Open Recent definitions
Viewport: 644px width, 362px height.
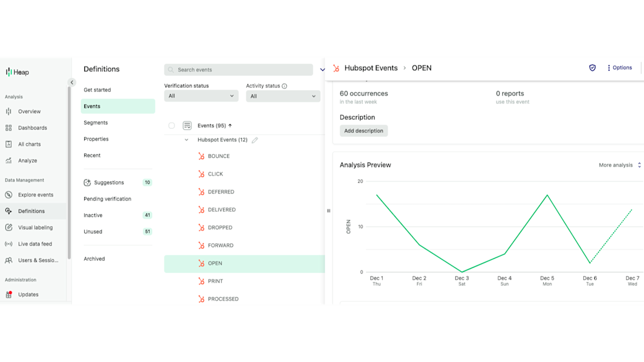(92, 156)
